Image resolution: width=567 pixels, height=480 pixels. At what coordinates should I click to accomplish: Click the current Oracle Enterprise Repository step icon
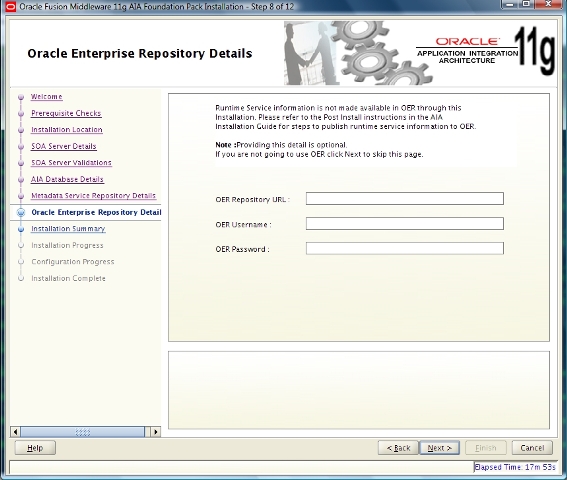tap(21, 212)
